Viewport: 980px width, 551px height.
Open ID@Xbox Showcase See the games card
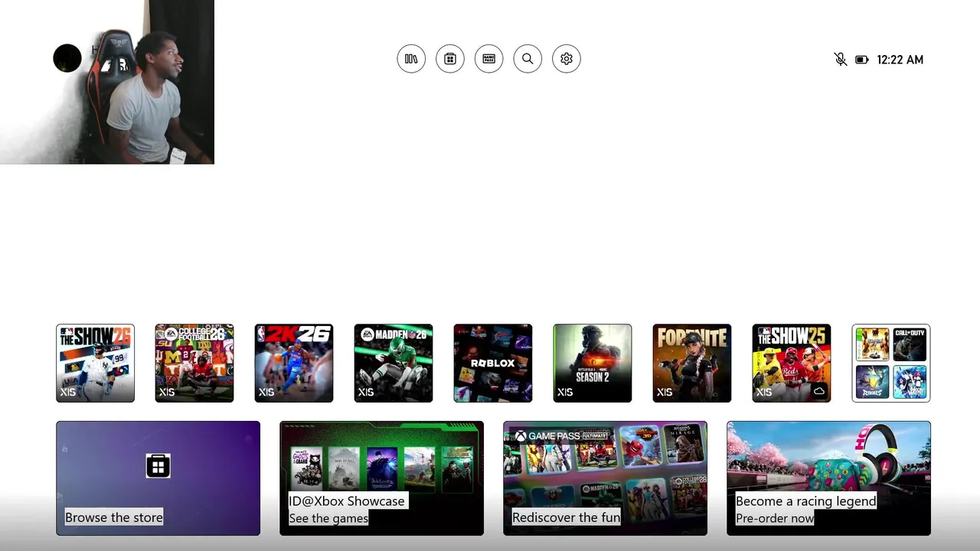pyautogui.click(x=381, y=478)
